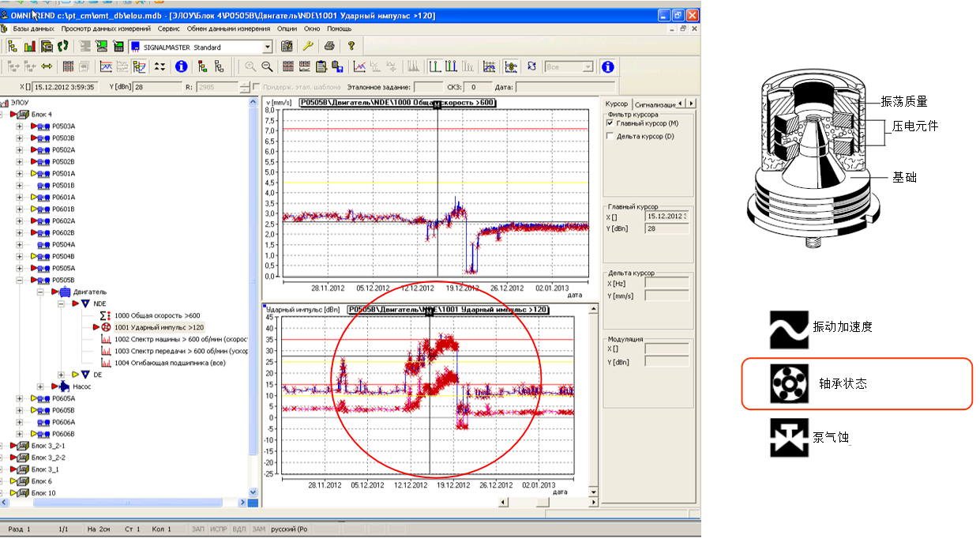Click the zoom out magnifier icon
The width and height of the screenshot is (980, 539).
coord(268,67)
